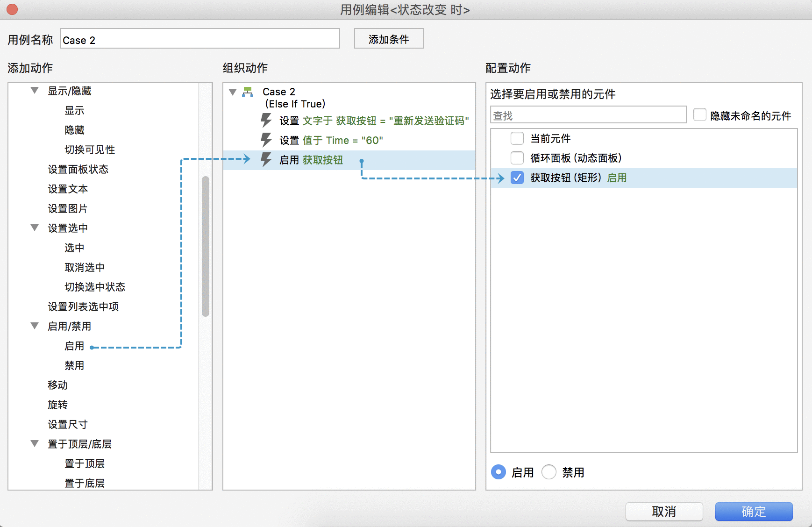Click the 启用/禁用 group label

[70, 326]
